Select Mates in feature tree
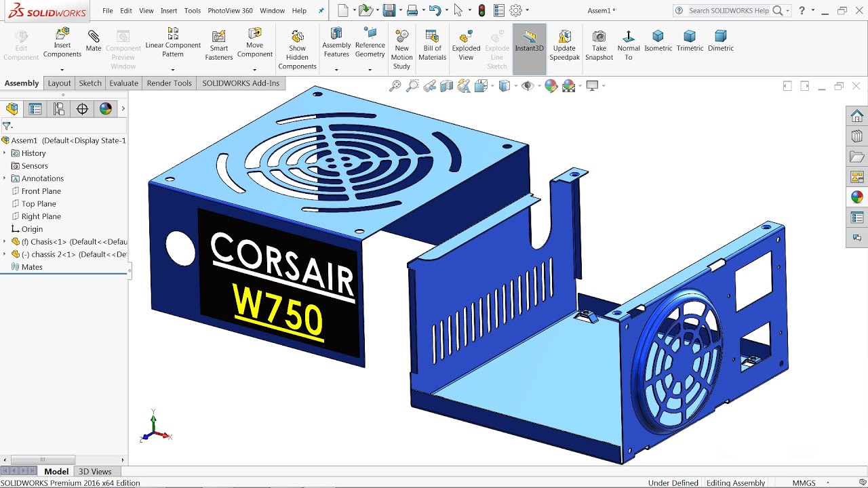The height and width of the screenshot is (488, 868). [x=31, y=267]
